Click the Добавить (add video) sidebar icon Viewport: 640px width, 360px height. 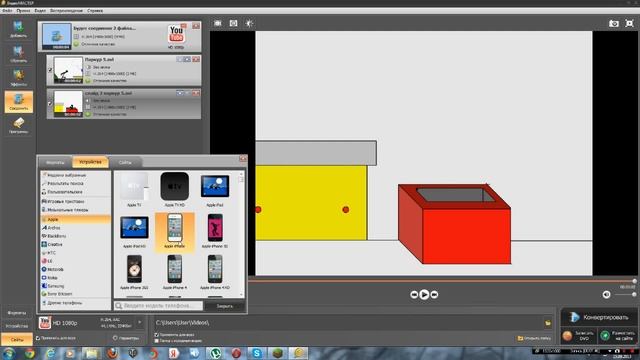pyautogui.click(x=18, y=29)
